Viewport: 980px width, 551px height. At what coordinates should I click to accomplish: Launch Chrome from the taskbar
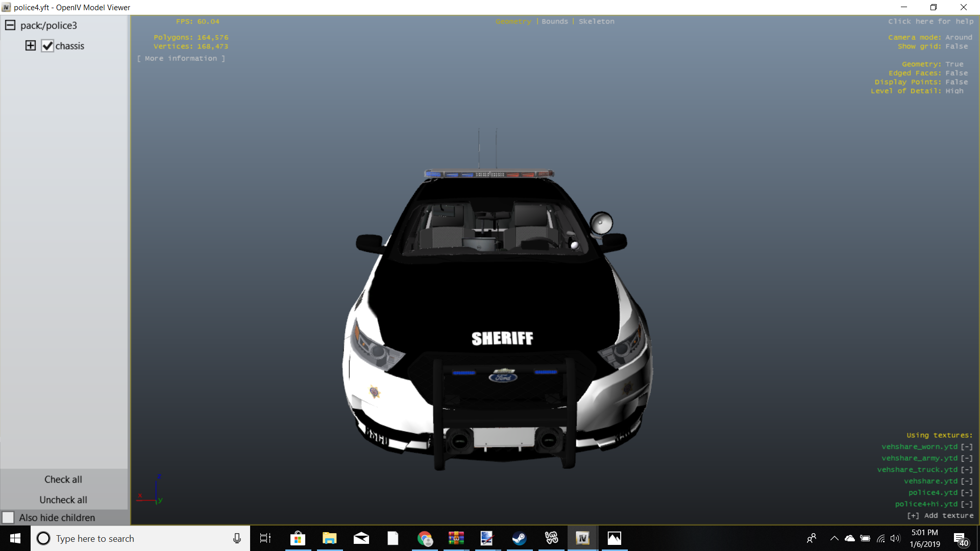click(425, 538)
